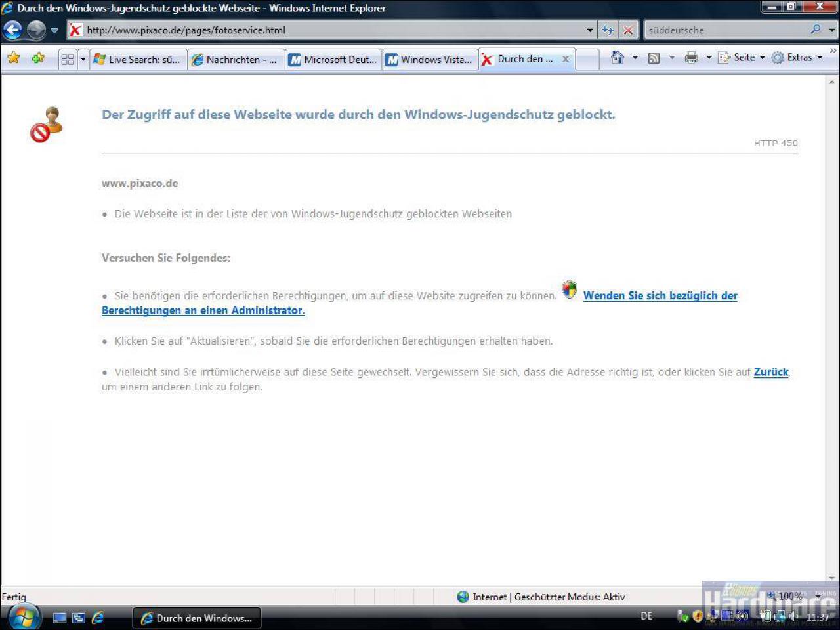
Task: Click the volume speaker tray icon
Action: tap(793, 616)
